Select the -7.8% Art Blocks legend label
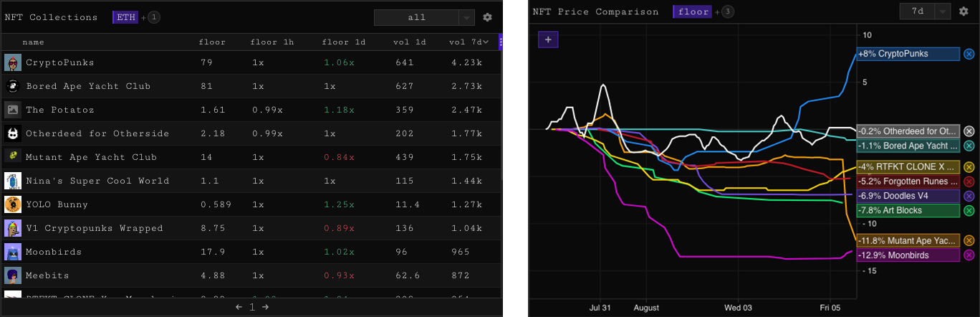Viewport: 980px width, 317px height. 908,210
